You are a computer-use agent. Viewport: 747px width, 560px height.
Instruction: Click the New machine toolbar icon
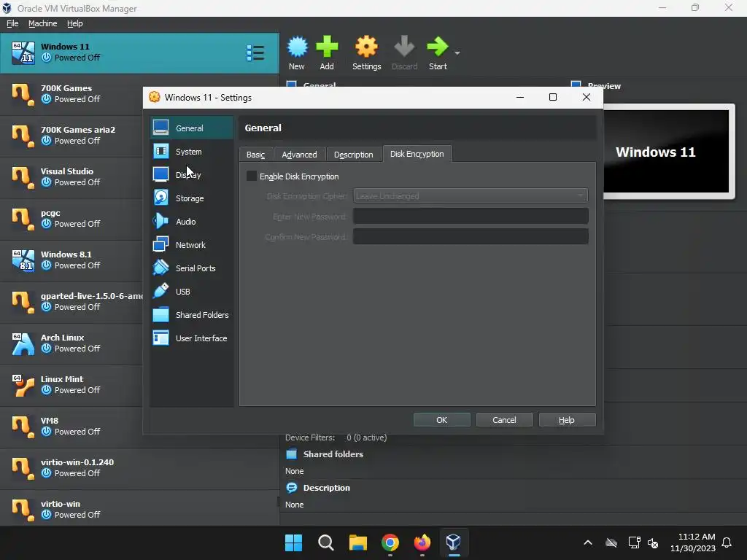click(297, 47)
